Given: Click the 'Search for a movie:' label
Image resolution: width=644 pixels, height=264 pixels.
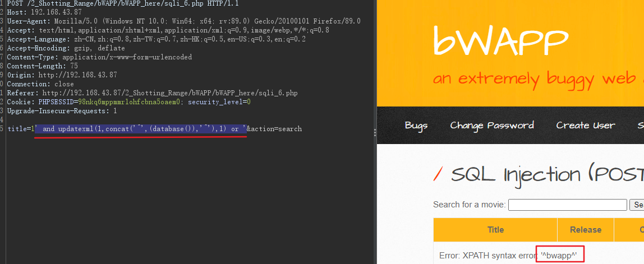Looking at the screenshot, I should coord(470,205).
